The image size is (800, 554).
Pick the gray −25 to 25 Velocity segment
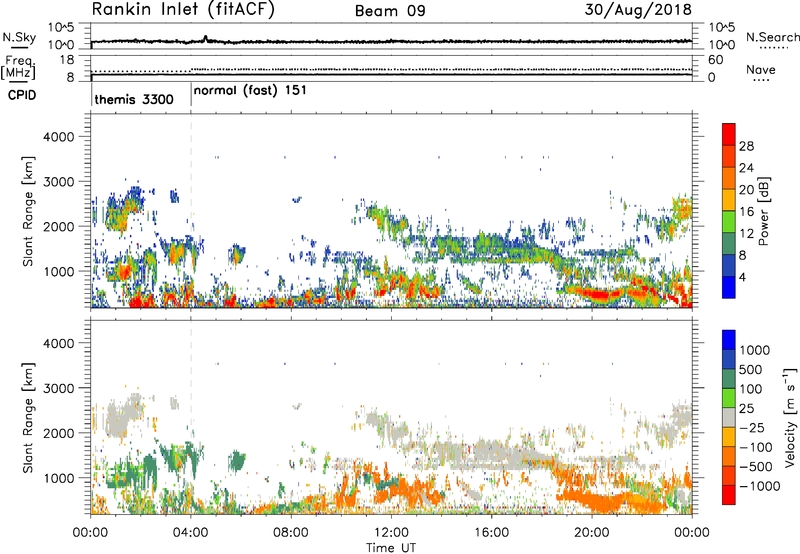[x=729, y=417]
